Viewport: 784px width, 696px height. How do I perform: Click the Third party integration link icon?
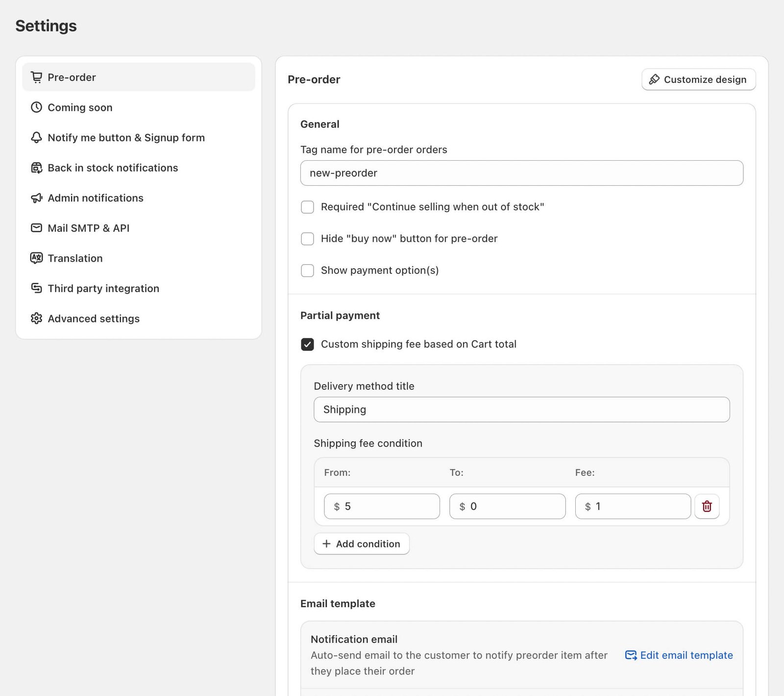point(36,288)
